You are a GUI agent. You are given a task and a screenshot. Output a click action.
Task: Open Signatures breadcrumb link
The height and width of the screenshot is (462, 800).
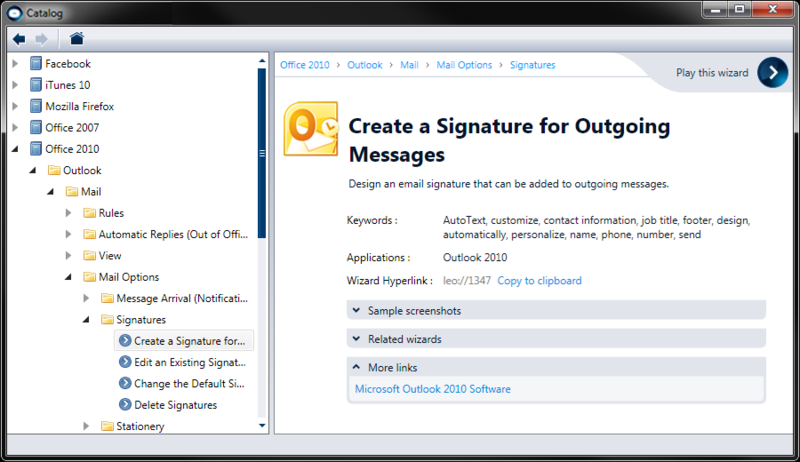[x=533, y=65]
